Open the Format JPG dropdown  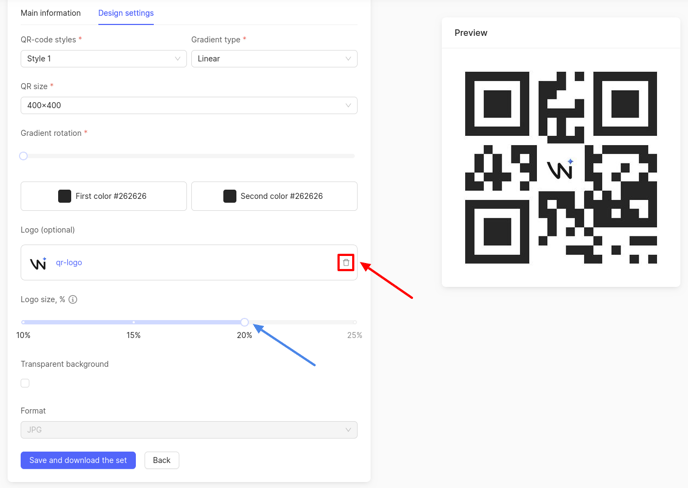[188, 430]
